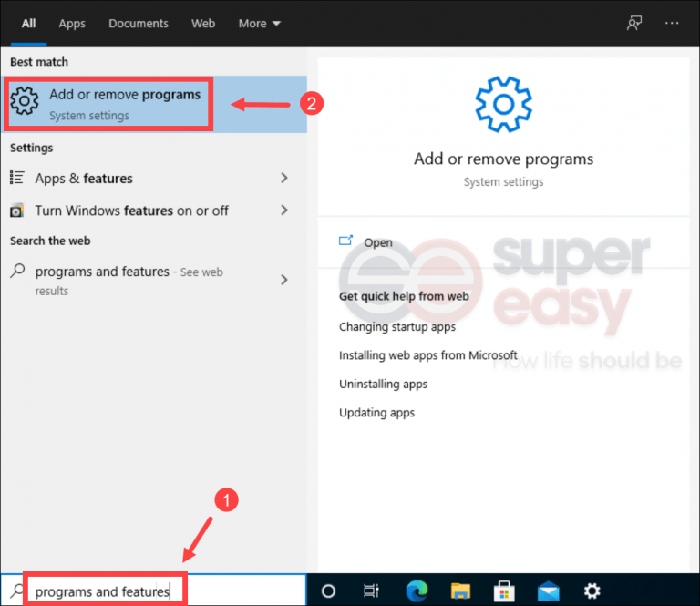Screen dimensions: 700x606
Task: Open Task View on the taskbar
Action: [x=371, y=591]
